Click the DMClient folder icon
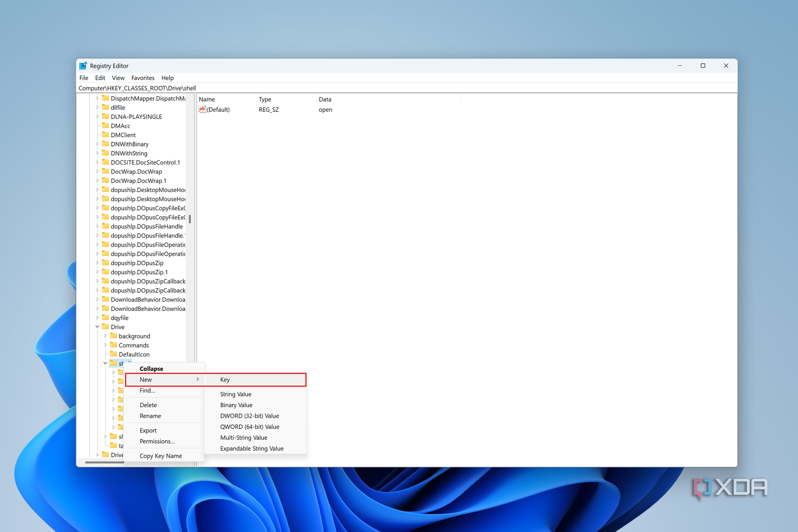 (105, 134)
